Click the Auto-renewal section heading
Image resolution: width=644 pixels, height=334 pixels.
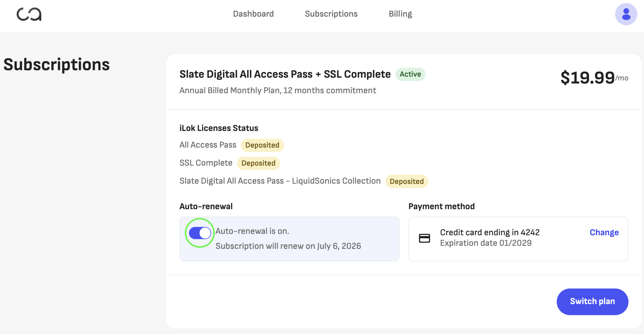tap(206, 206)
